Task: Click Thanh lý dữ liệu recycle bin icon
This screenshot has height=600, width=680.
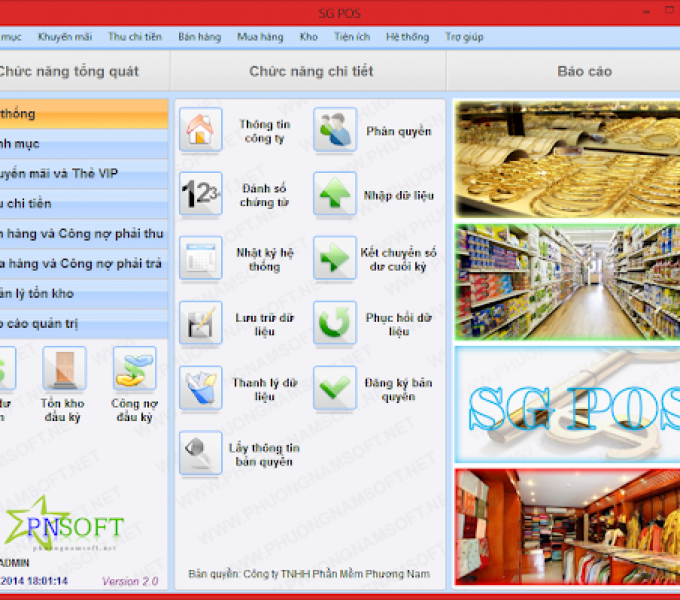Action: [x=200, y=388]
